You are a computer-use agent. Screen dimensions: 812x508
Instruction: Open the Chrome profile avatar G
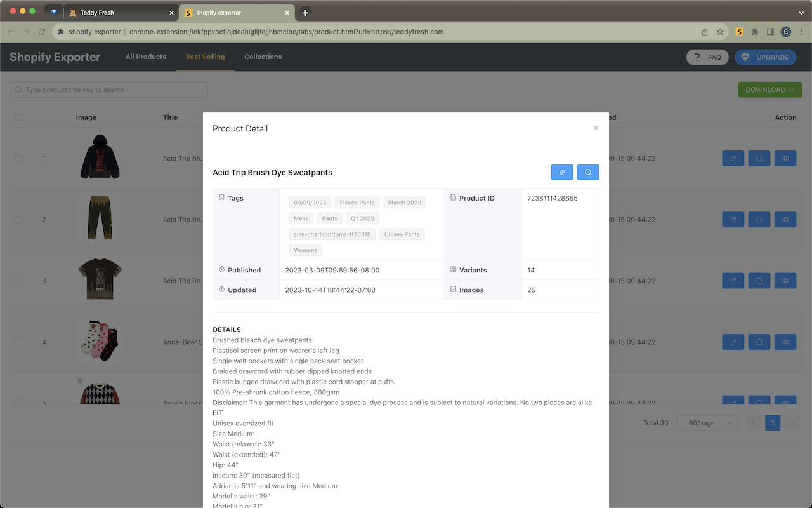(786, 32)
